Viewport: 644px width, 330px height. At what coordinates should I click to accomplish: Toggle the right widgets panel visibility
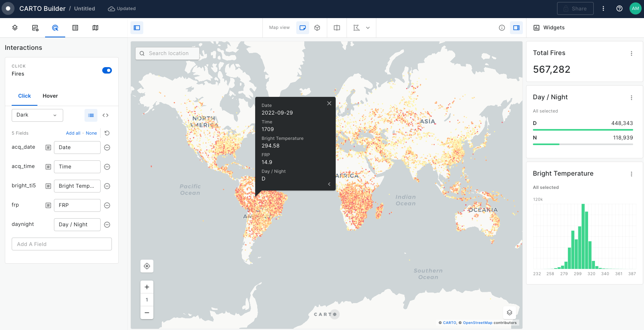pyautogui.click(x=516, y=28)
